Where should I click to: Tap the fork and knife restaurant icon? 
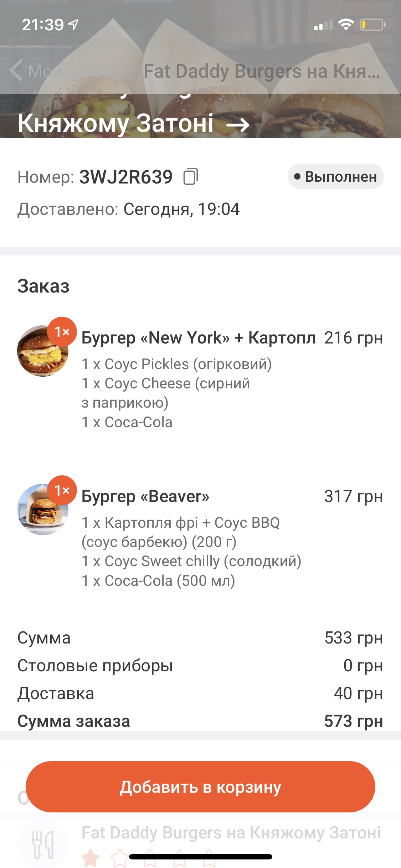tap(43, 844)
